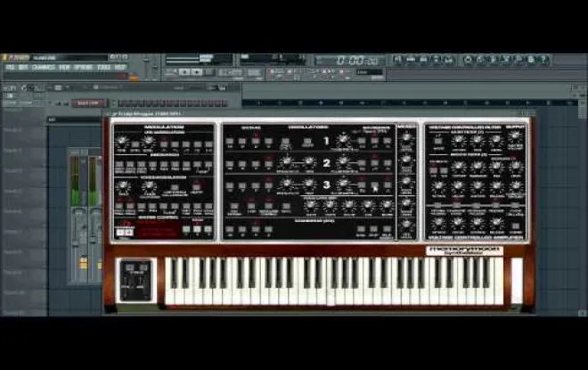Viewport: 588px width, 370px height.
Task: Click the first icon of the second shortcut group
Action: tap(468, 60)
